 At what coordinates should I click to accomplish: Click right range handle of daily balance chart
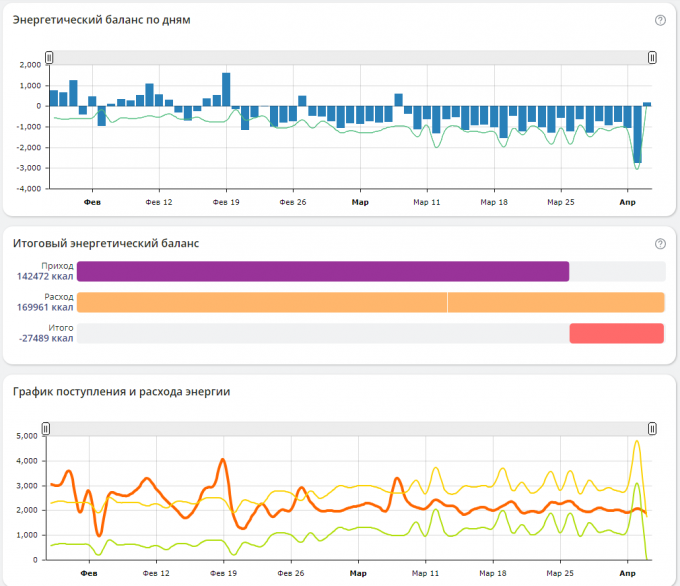(x=652, y=58)
